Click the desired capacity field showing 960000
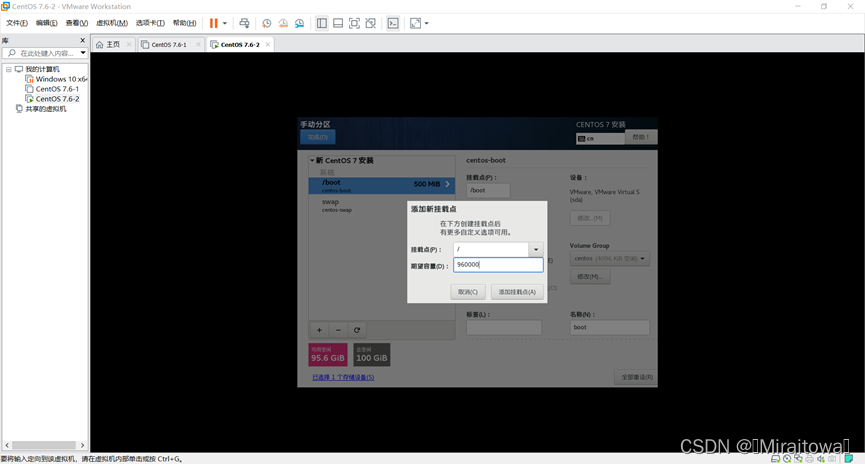 click(498, 265)
